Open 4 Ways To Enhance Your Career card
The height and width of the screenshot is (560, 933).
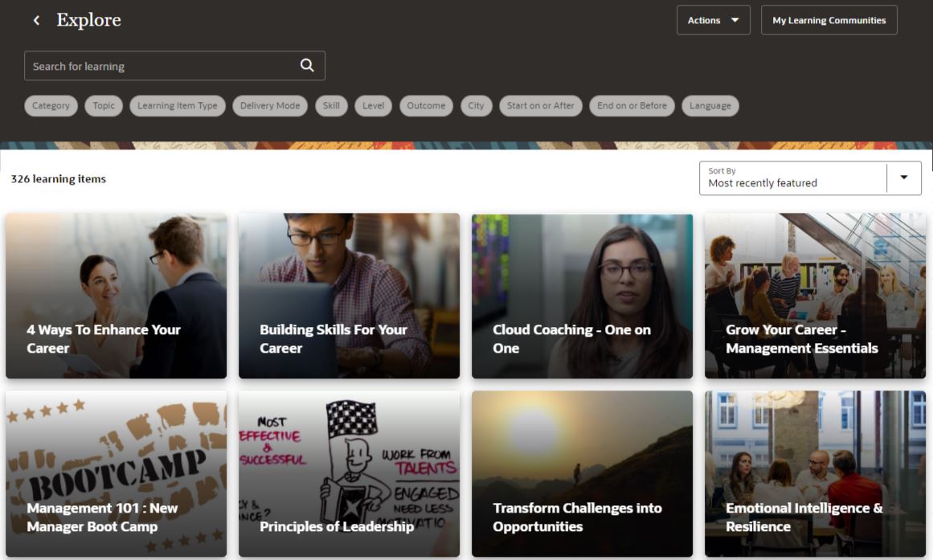tap(116, 296)
